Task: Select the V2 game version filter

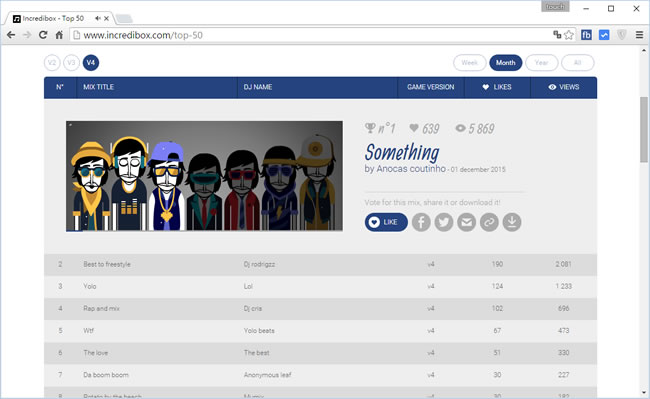Action: [x=52, y=63]
